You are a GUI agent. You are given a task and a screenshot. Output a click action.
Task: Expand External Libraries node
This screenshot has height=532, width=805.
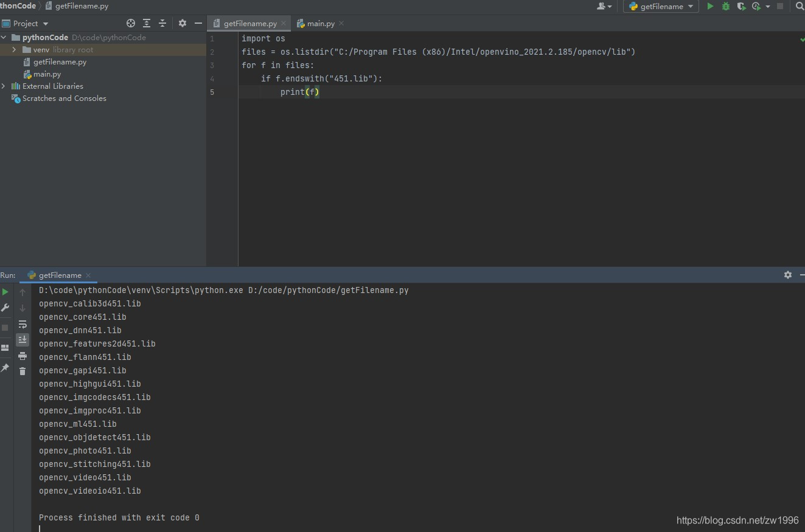click(x=4, y=86)
